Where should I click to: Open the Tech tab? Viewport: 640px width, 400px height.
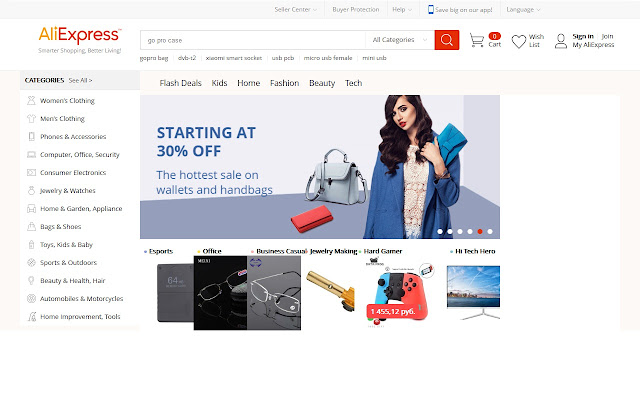coord(353,83)
